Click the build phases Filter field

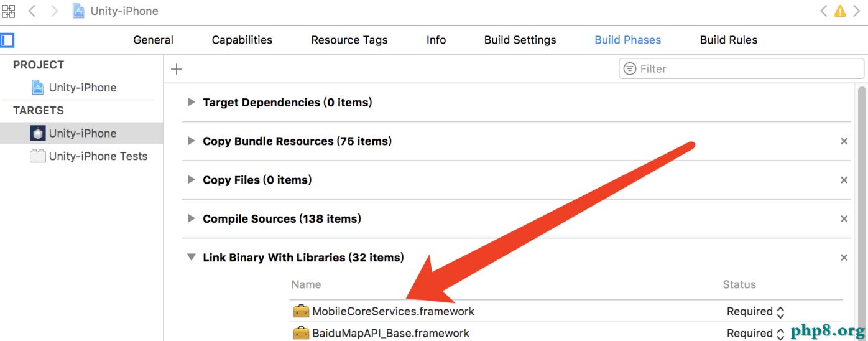tap(746, 68)
